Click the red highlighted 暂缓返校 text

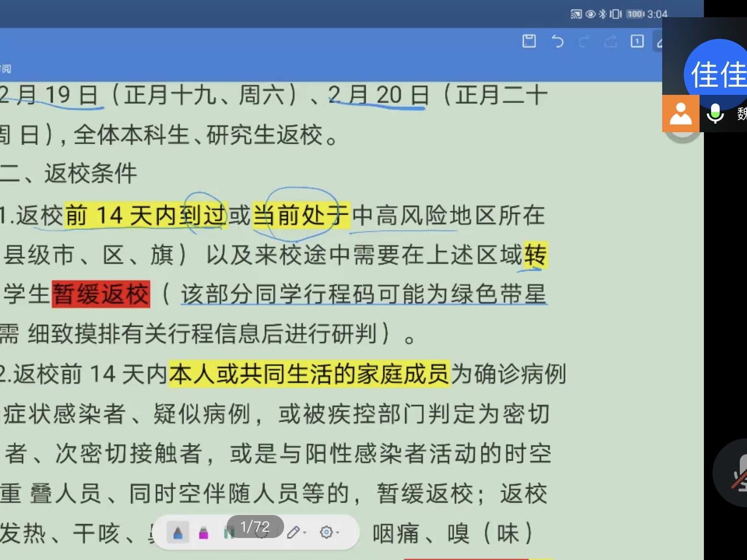pyautogui.click(x=101, y=294)
